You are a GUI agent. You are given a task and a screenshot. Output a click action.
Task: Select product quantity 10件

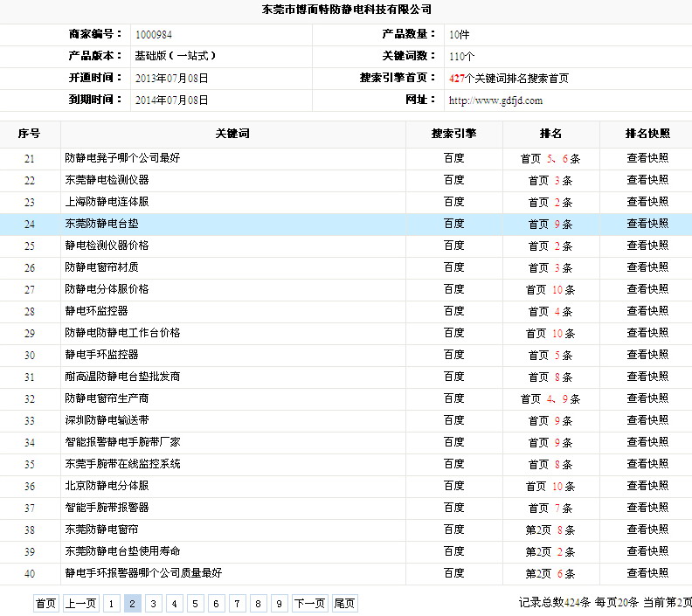(x=459, y=34)
